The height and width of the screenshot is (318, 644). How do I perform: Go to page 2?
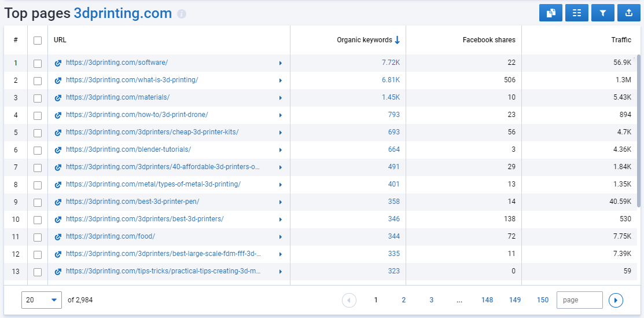[404, 300]
